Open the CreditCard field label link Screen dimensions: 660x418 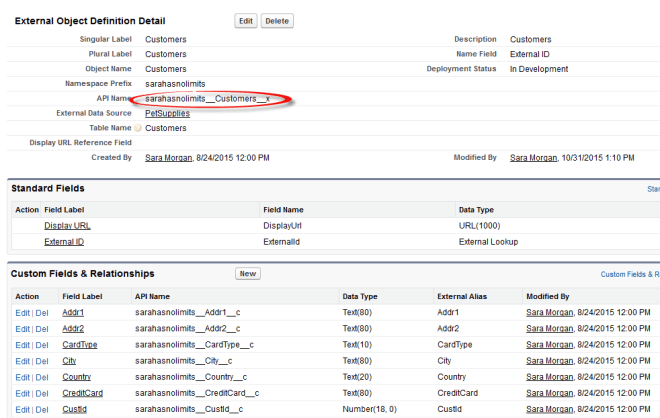coord(82,393)
